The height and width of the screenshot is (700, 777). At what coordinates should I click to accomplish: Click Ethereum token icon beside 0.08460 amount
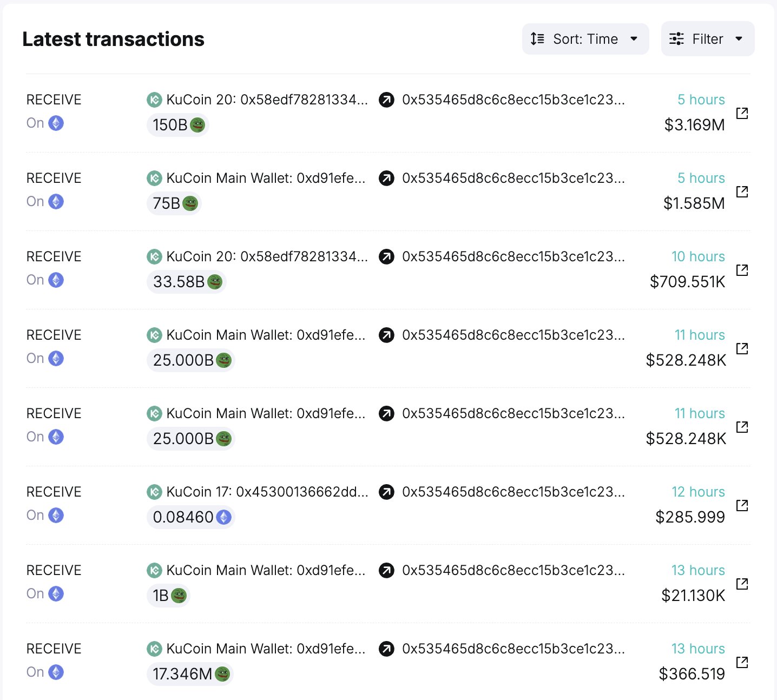click(x=223, y=517)
